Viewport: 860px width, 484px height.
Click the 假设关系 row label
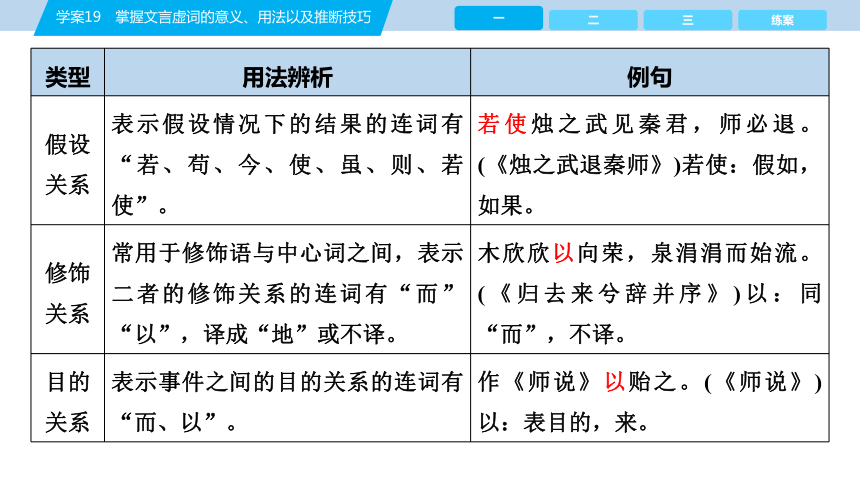click(x=67, y=165)
